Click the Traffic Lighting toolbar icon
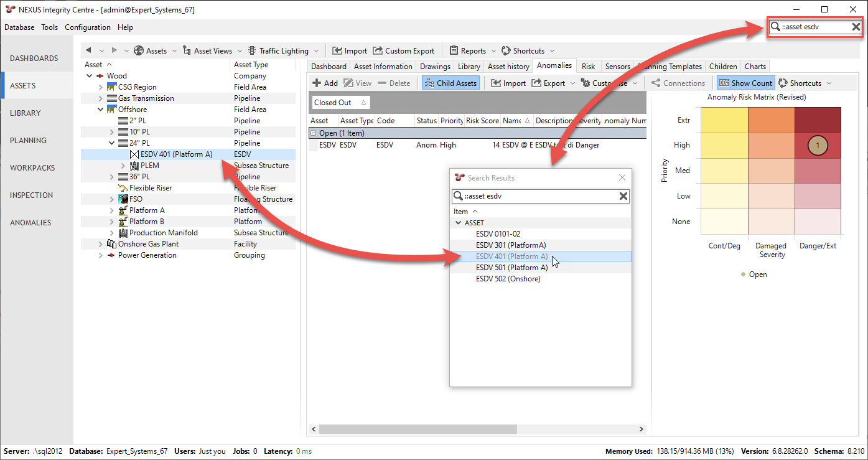Image resolution: width=868 pixels, height=460 pixels. tap(252, 51)
